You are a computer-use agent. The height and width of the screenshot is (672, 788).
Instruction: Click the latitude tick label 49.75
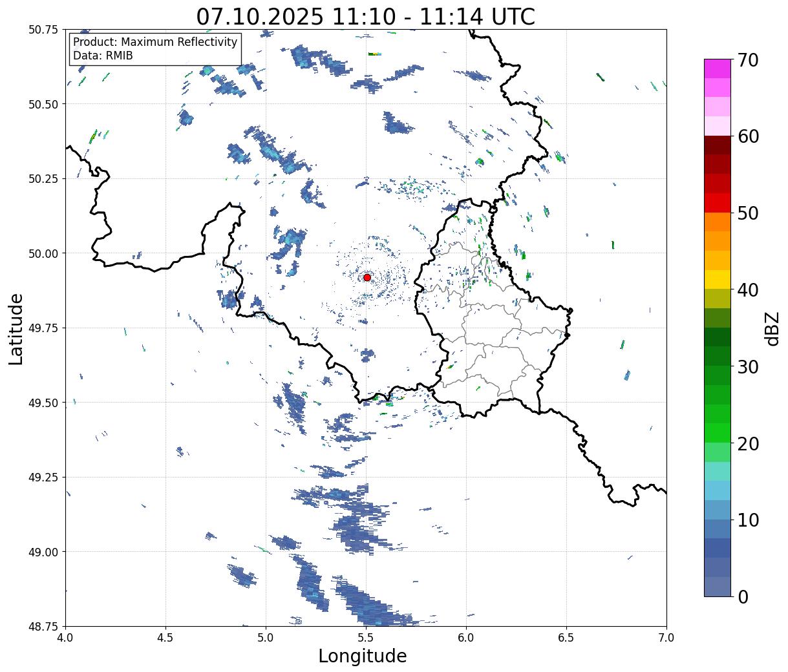coord(43,328)
